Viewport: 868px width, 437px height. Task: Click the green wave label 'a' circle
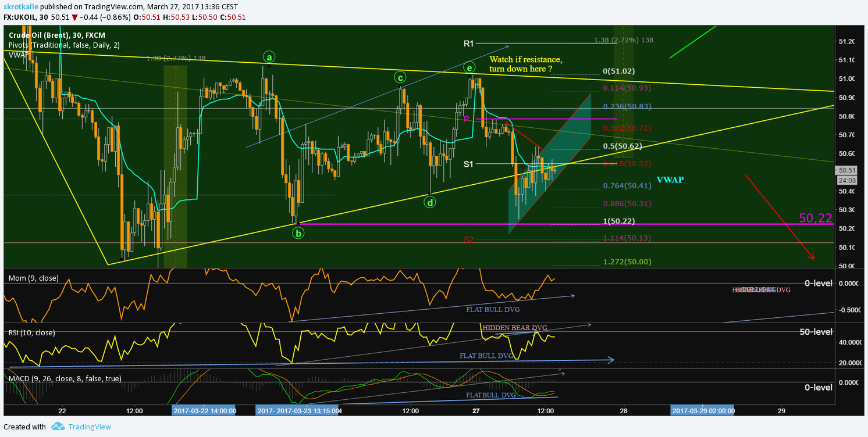(x=268, y=56)
